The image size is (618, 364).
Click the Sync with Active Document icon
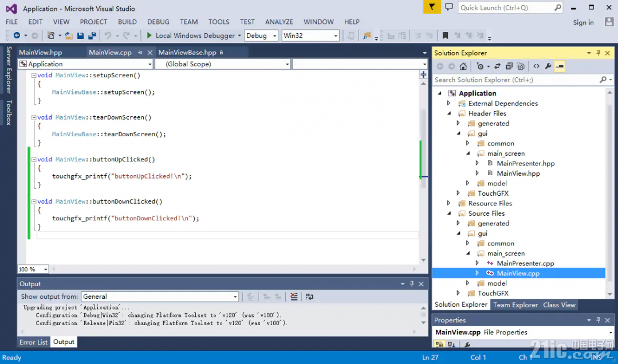(497, 66)
